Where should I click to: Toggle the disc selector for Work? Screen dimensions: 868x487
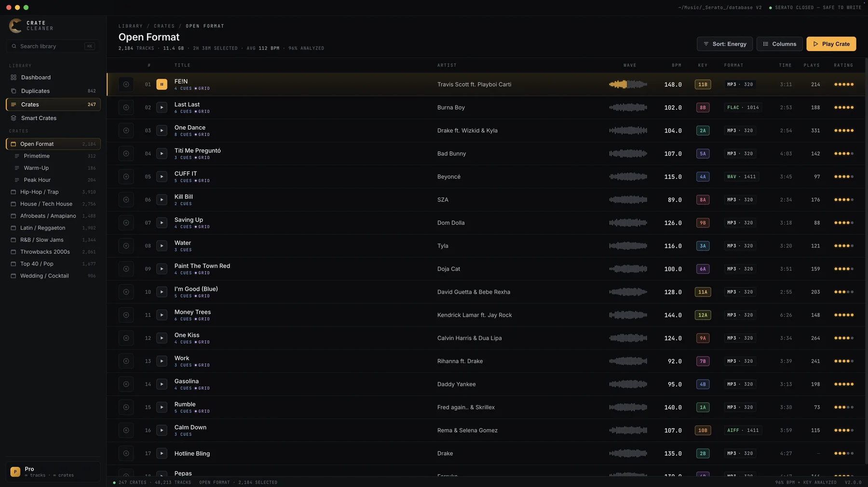coord(126,361)
